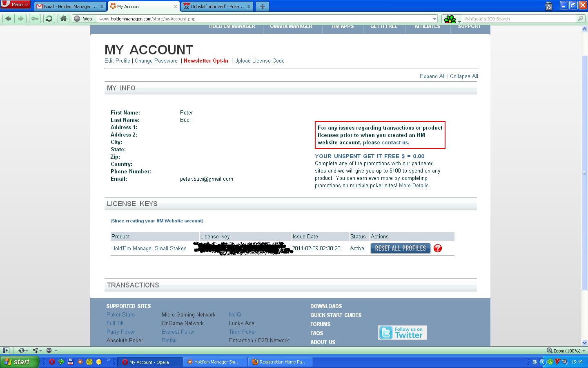Viewport: 588px width, 368px height.
Task: Close the Odoslať odpoveď tab
Action: pos(249,7)
